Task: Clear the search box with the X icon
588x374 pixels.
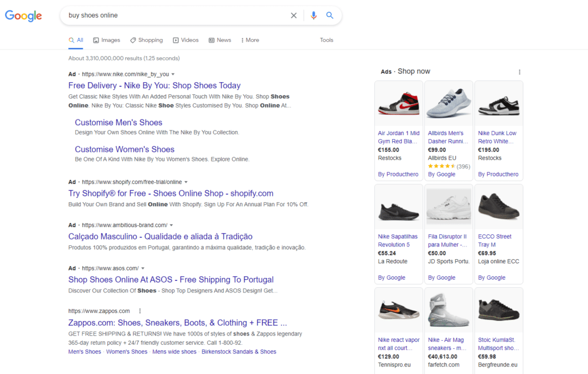Action: (x=293, y=16)
